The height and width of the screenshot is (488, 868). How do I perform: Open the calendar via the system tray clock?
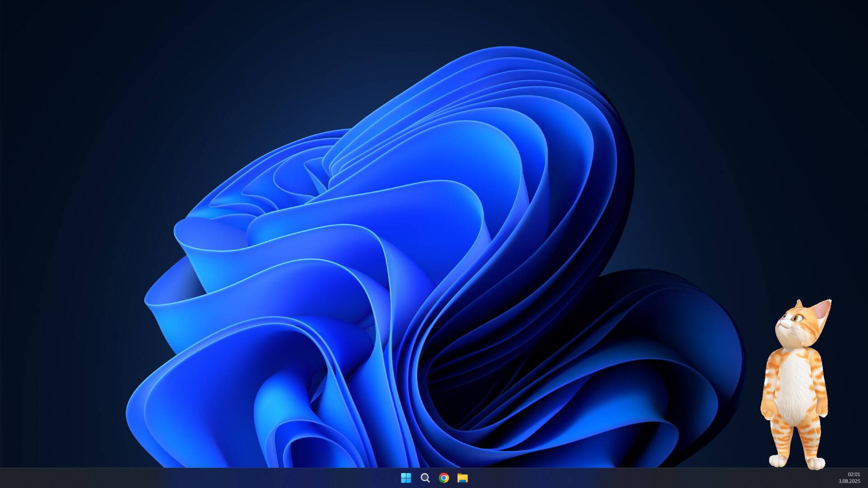[853, 478]
